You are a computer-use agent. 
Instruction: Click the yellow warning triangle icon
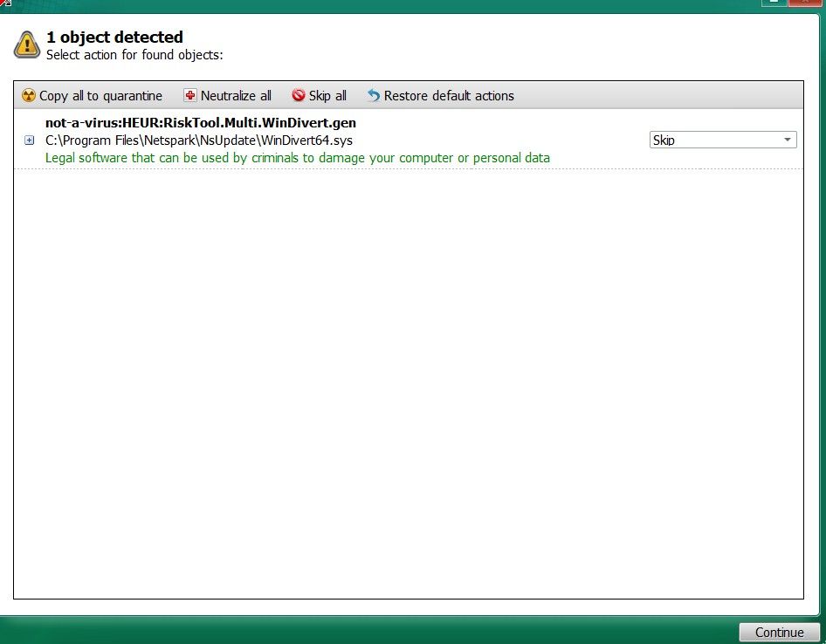27,45
